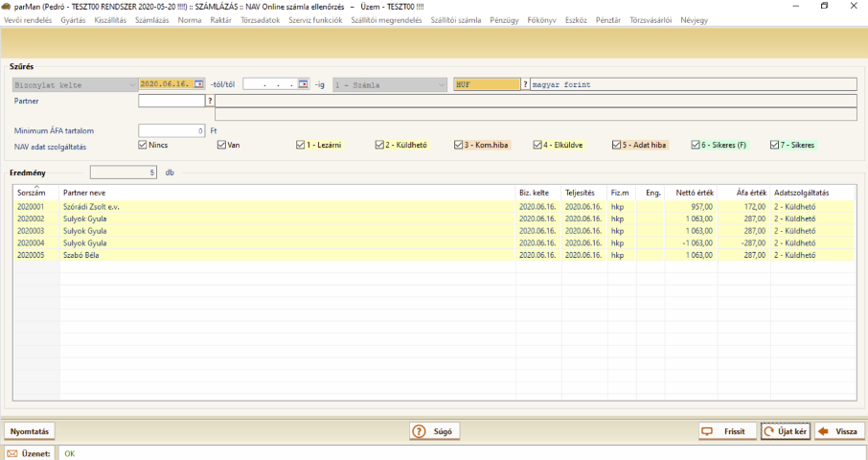Uncheck the 6 - Sikeres (F) filter
Image resolution: width=868 pixels, height=460 pixels.
pos(696,145)
